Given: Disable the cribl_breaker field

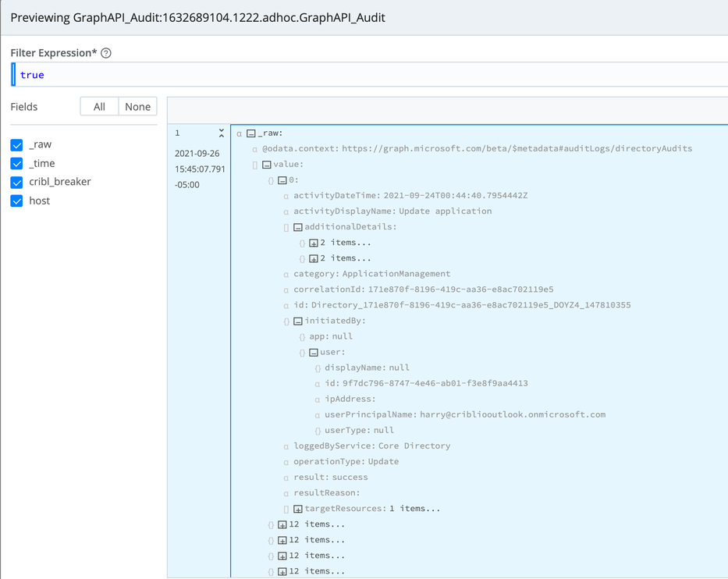Looking at the screenshot, I should click(16, 181).
